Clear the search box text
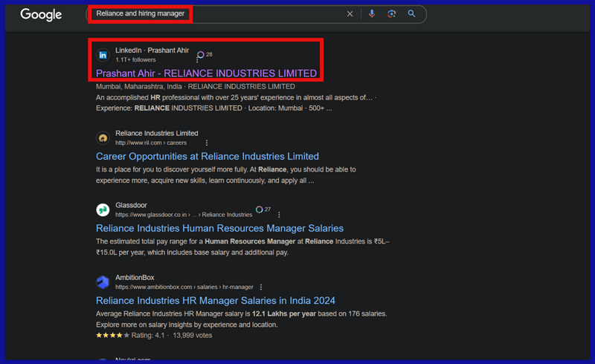The image size is (595, 364). [x=350, y=14]
